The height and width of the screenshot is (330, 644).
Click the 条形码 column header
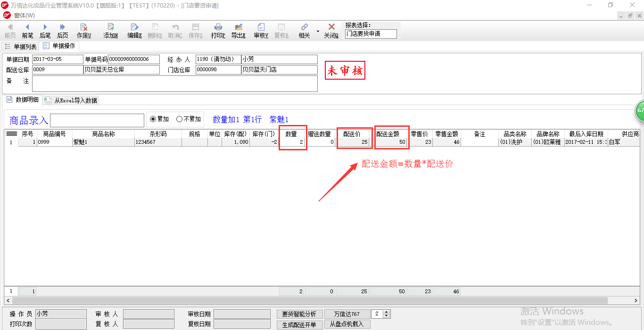click(158, 134)
